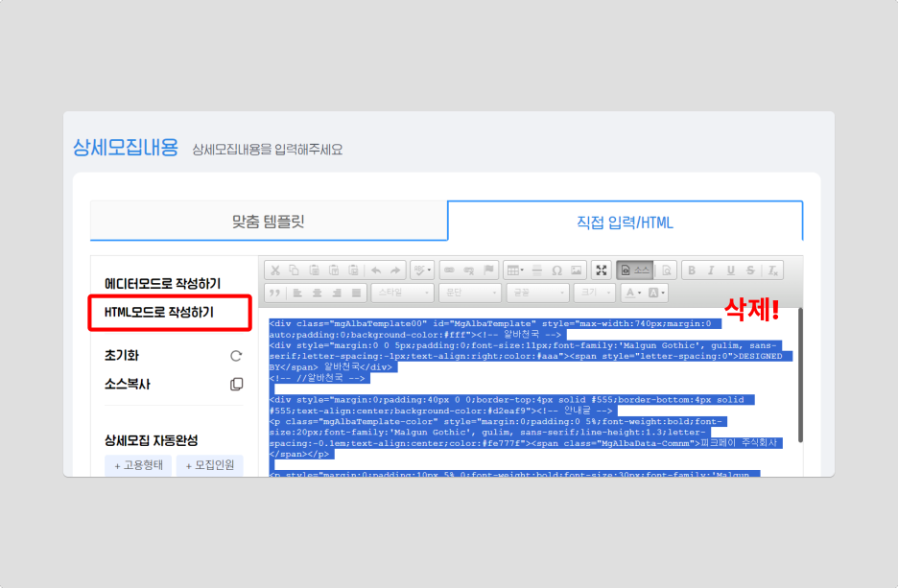Open the 크기 font size dropdown
The width and height of the screenshot is (898, 588).
pyautogui.click(x=595, y=293)
